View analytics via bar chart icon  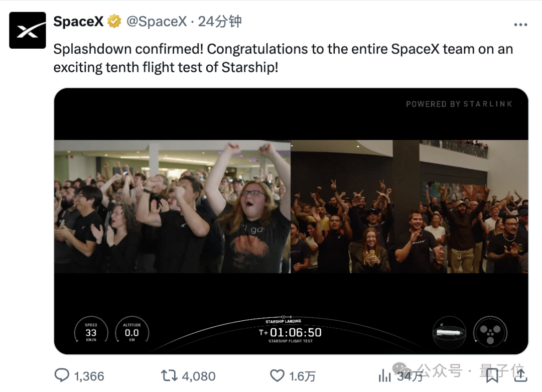384,375
